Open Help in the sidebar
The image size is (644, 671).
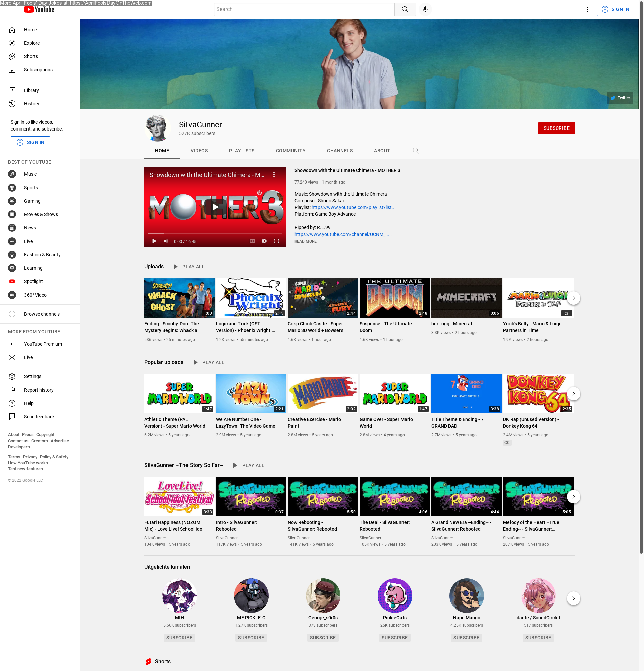(40, 403)
